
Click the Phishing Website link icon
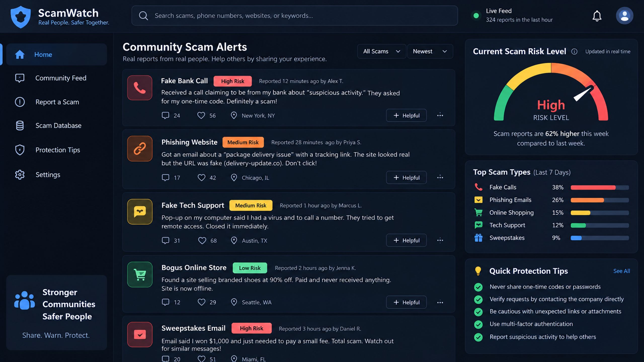(x=140, y=149)
